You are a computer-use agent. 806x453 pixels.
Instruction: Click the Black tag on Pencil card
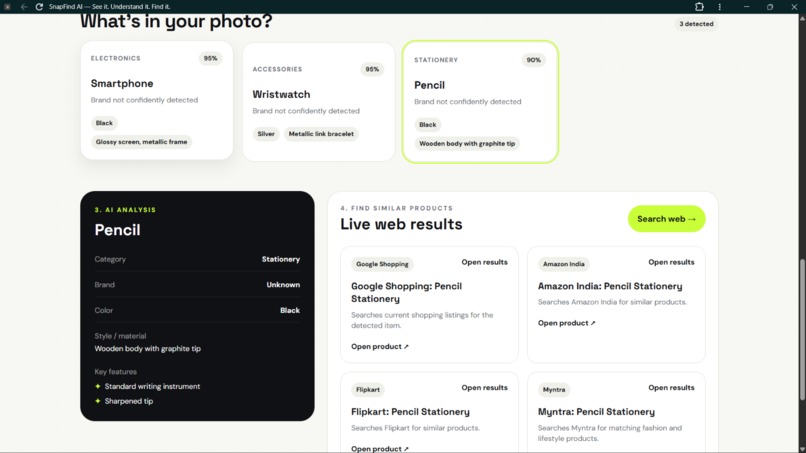click(427, 124)
